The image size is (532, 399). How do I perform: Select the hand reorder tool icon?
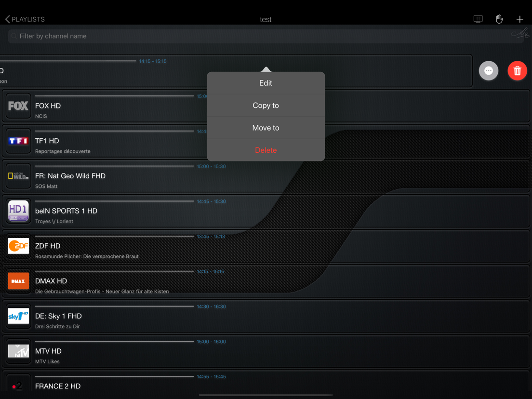(x=499, y=19)
